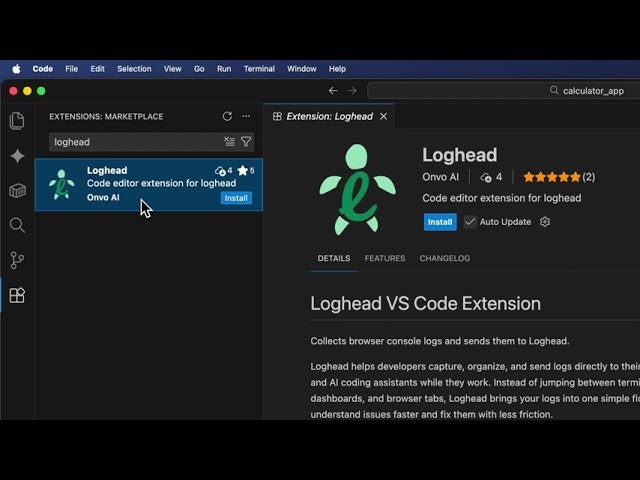This screenshot has width=640, height=480.
Task: Refresh the extensions marketplace list
Action: tap(227, 116)
